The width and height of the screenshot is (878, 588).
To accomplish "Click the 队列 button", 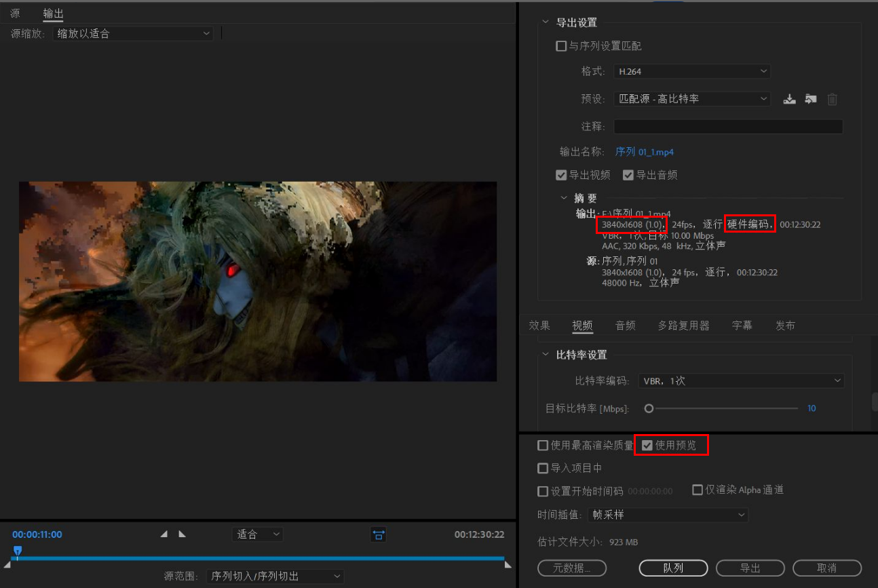I will [x=673, y=568].
